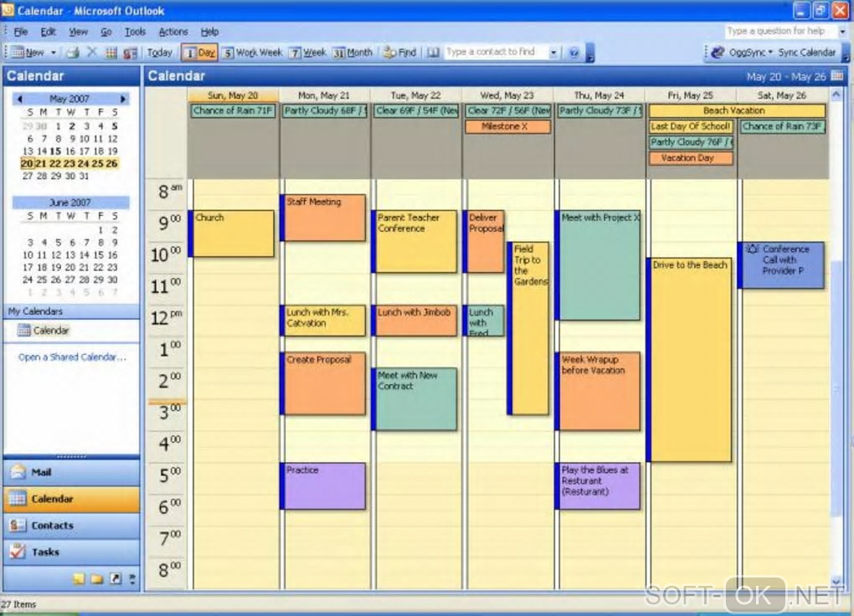Click the Sun, May 20 day header
This screenshot has width=854, height=616.
233,95
